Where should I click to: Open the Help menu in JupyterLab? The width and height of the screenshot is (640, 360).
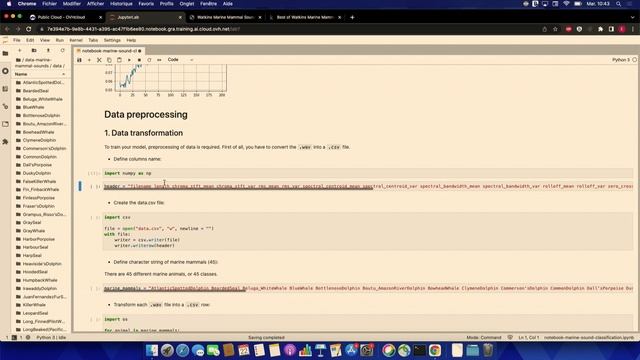[x=131, y=40]
